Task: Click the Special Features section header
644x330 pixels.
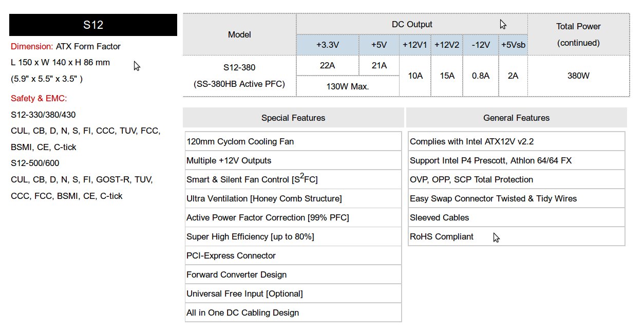Action: [x=293, y=118]
